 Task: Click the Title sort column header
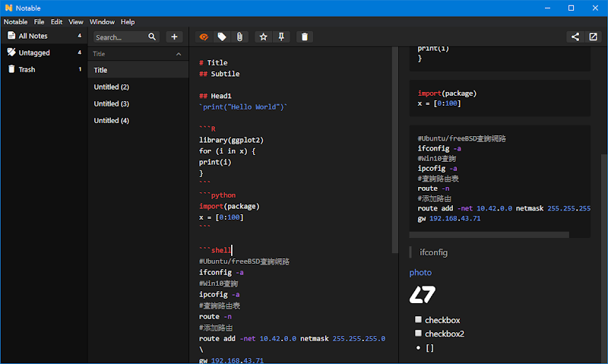(138, 54)
